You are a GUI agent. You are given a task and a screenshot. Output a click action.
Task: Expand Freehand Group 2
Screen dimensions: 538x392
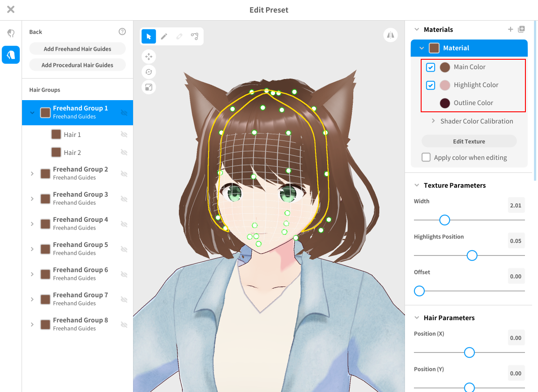point(32,173)
